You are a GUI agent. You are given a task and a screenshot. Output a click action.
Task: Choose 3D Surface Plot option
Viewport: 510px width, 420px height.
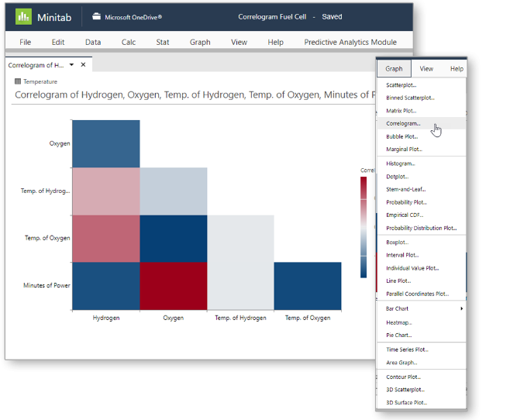pos(406,403)
